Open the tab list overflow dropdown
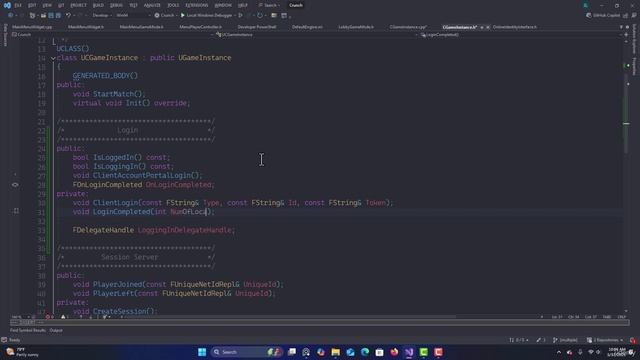 pos(622,27)
